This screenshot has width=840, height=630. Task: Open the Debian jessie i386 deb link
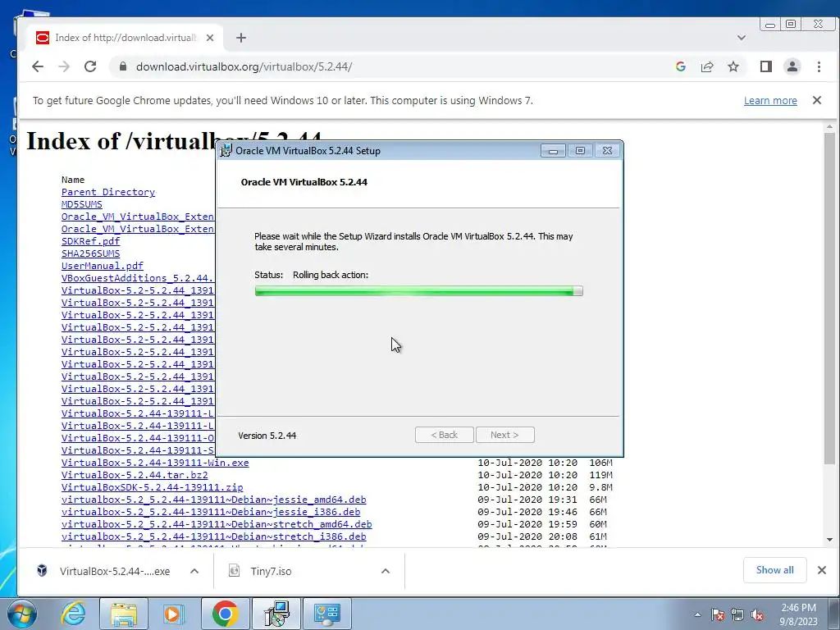click(x=211, y=512)
